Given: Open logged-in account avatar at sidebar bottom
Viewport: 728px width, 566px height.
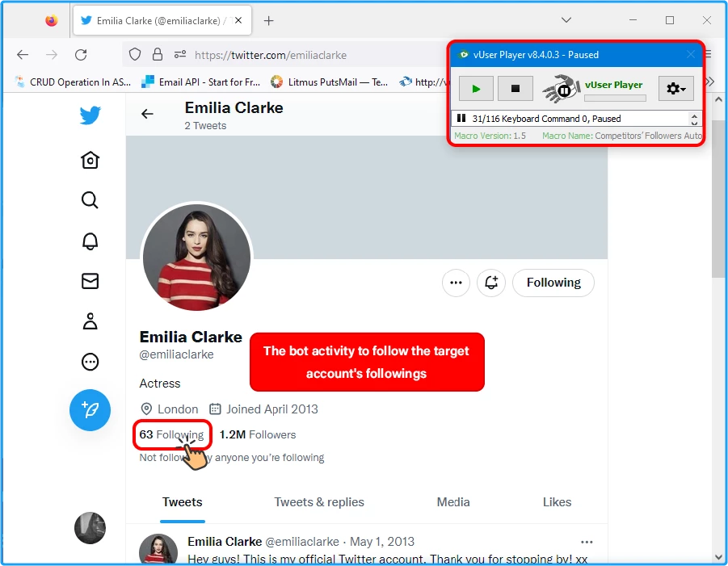Looking at the screenshot, I should (90, 528).
